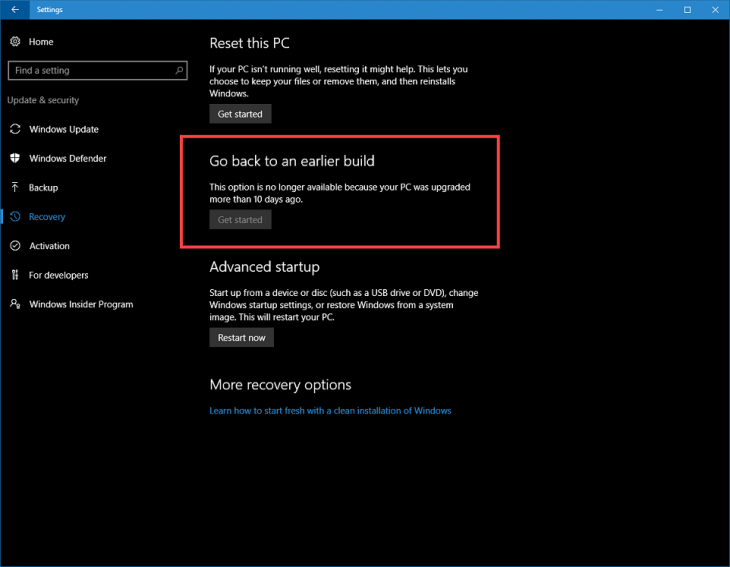Click the greyed-out Get started under earlier build

point(240,219)
